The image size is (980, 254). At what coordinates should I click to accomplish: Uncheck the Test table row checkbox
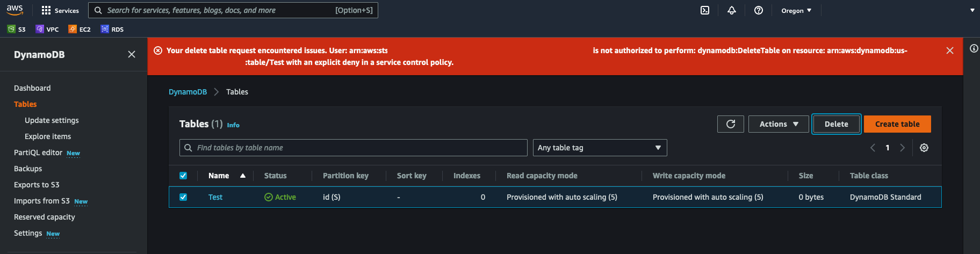183,197
